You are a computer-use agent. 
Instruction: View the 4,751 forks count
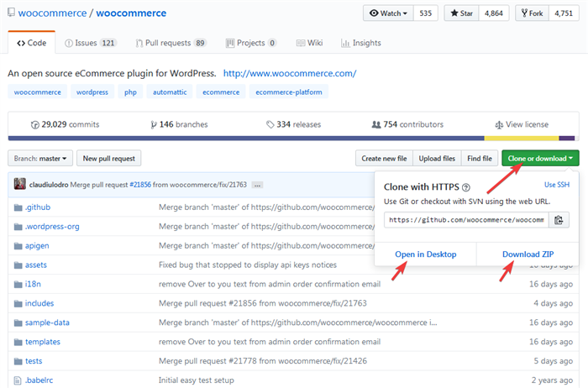tap(564, 13)
